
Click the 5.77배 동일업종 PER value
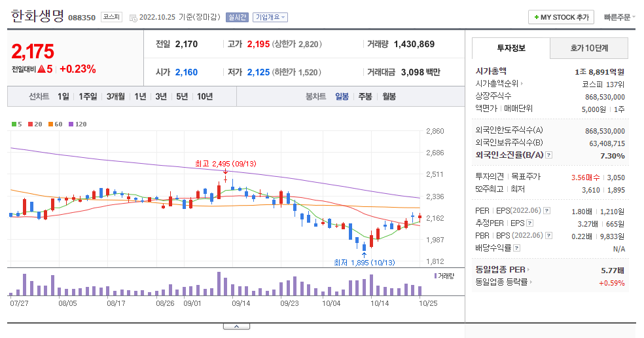click(x=613, y=271)
